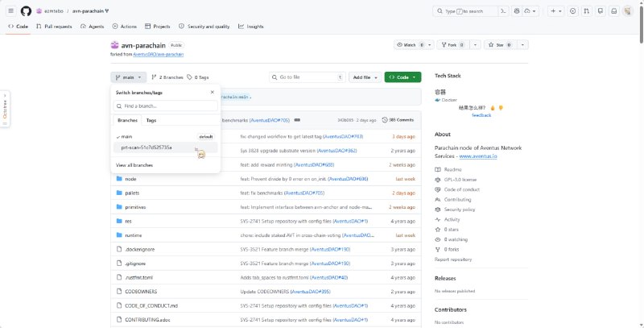Open the hamburger navigation menu
The width and height of the screenshot is (644, 328).
click(11, 11)
